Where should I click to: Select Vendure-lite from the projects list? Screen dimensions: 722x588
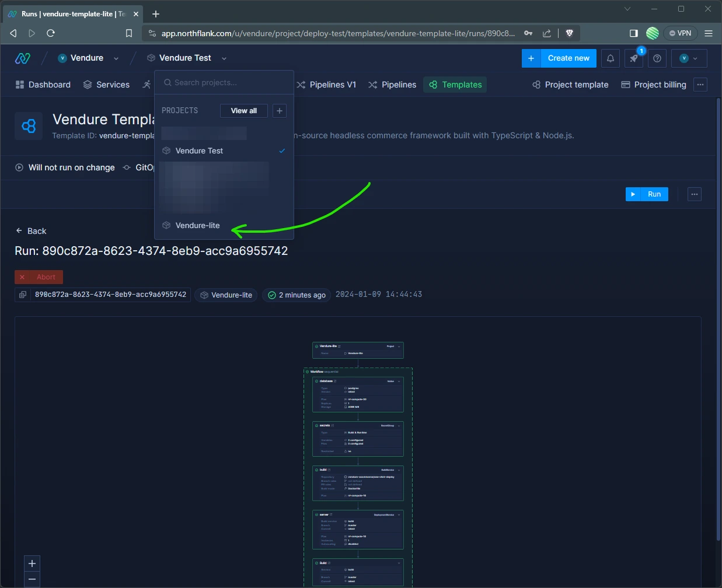pyautogui.click(x=198, y=225)
